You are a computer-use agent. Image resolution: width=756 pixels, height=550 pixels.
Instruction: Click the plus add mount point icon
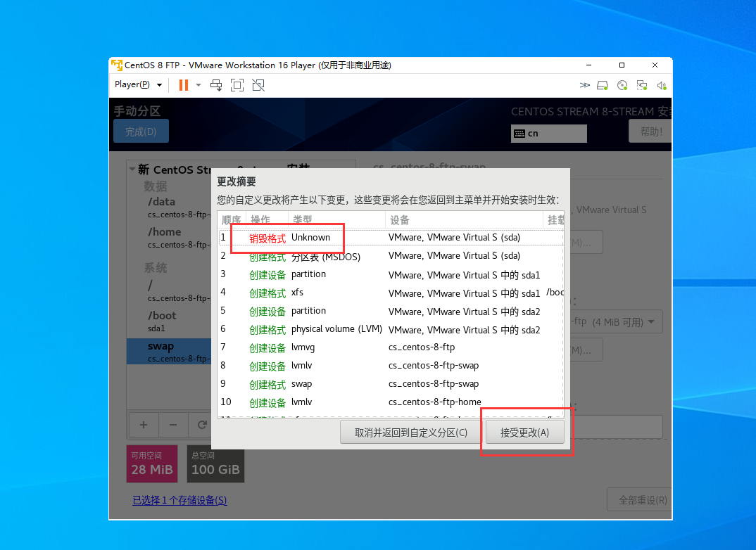[x=144, y=425]
